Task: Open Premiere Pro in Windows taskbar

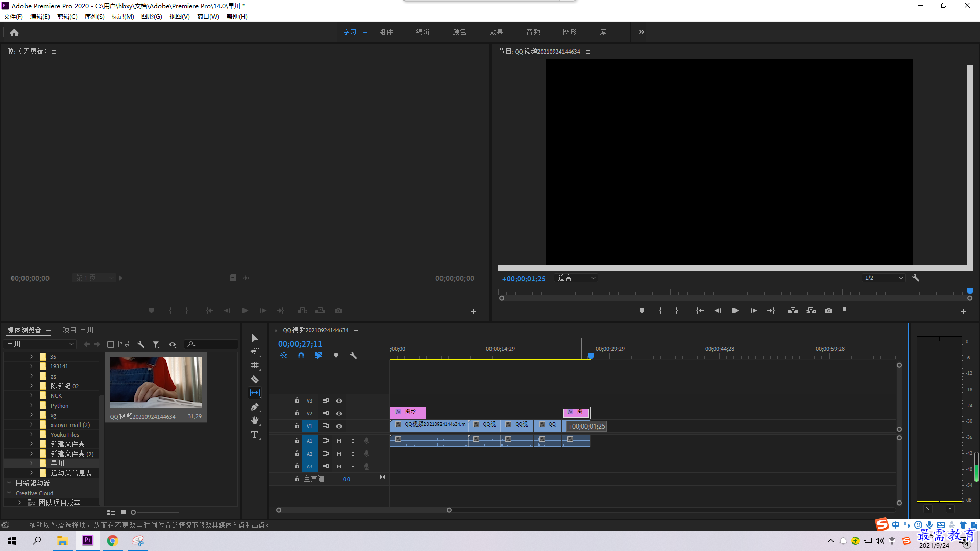Action: click(88, 540)
